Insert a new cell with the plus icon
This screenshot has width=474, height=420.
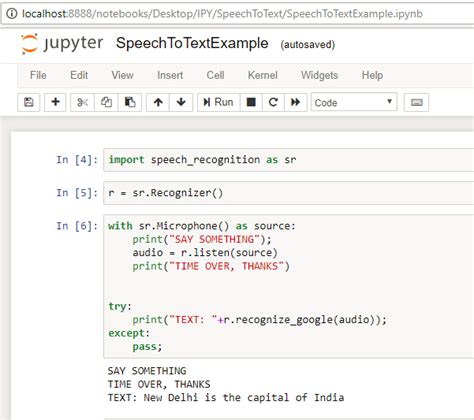click(55, 102)
